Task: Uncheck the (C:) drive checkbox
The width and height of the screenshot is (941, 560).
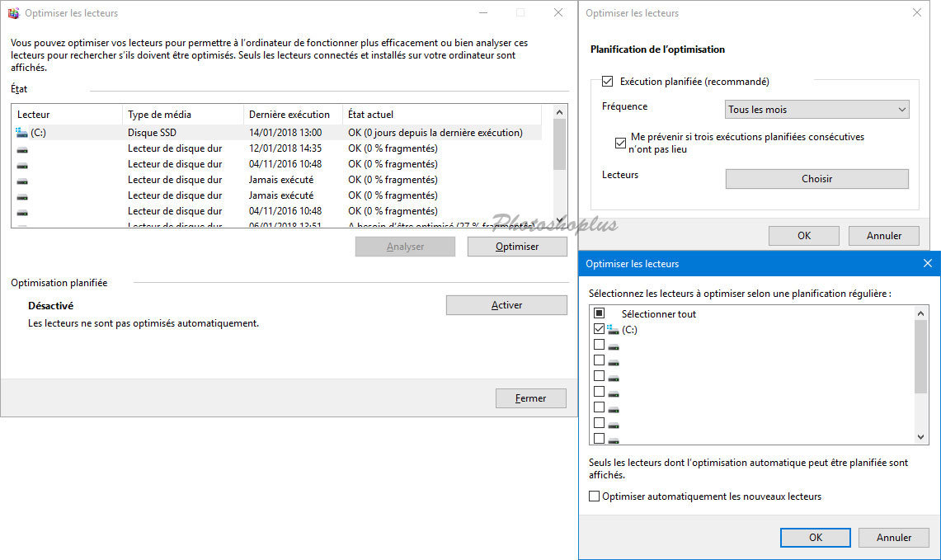Action: coord(600,329)
